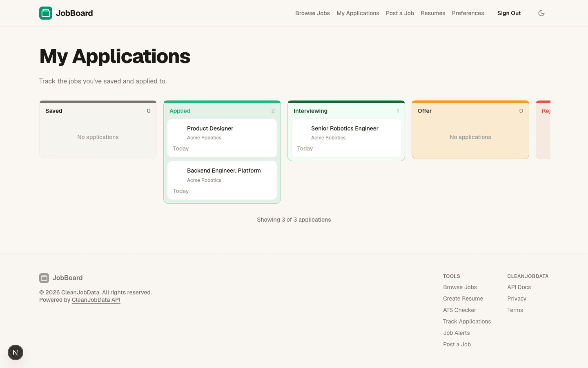Open Preferences from the navigation bar
Screen dimensions: 588x368
tap(468, 13)
